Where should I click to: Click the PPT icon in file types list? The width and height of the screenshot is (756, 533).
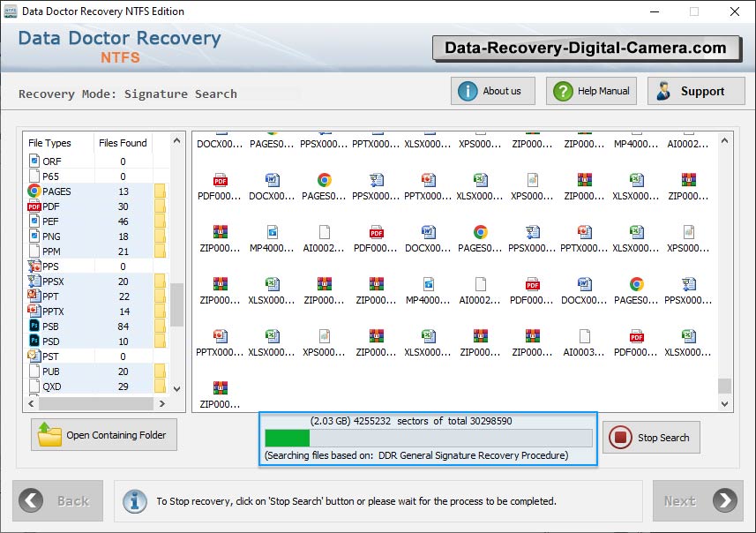34,296
